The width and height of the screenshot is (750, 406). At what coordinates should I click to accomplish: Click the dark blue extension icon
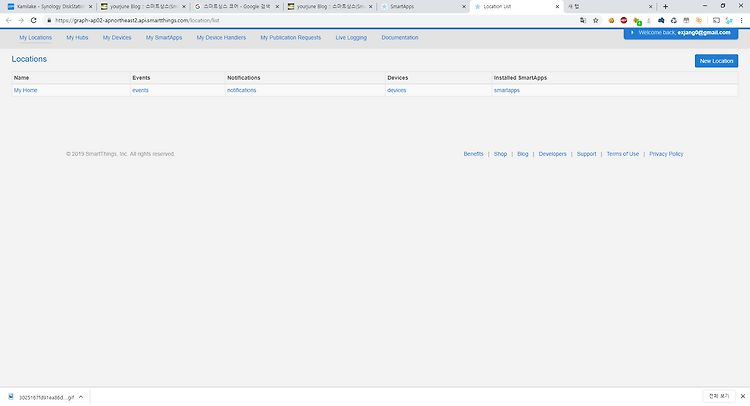pos(661,21)
